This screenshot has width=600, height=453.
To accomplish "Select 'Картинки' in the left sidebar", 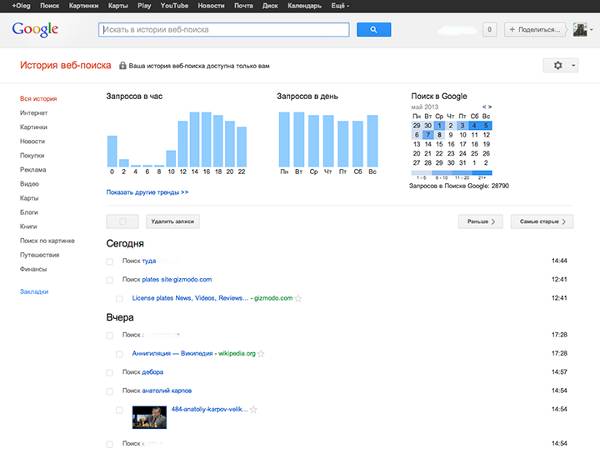I will tap(34, 127).
